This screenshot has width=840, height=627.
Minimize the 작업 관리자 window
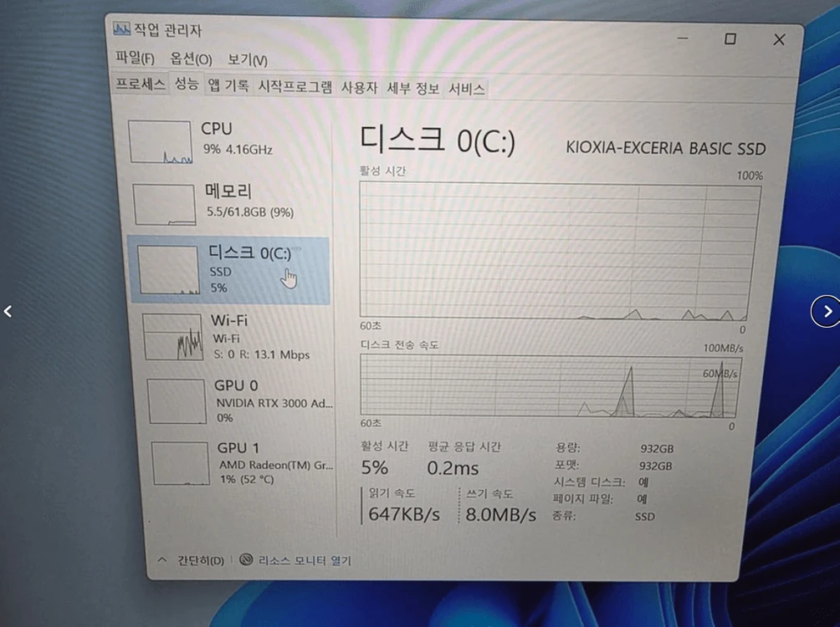pos(683,38)
